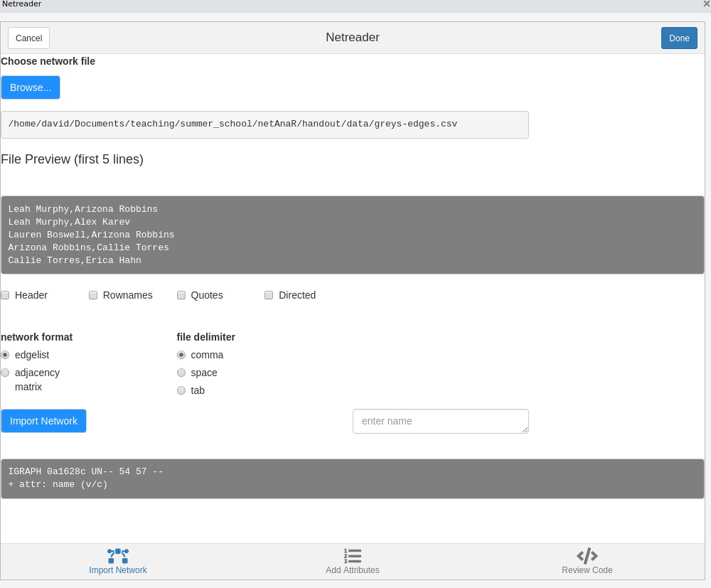Focus the enter name text field
711x588 pixels.
click(440, 421)
